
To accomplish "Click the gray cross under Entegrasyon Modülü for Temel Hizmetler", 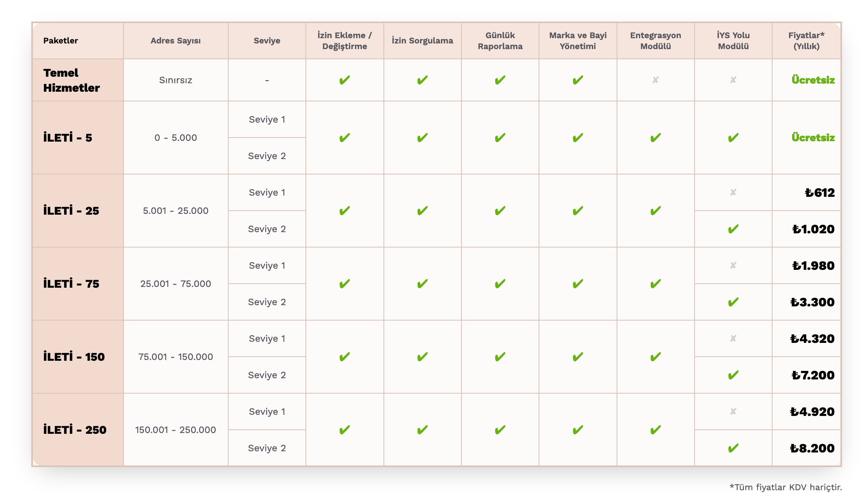I will 655,80.
